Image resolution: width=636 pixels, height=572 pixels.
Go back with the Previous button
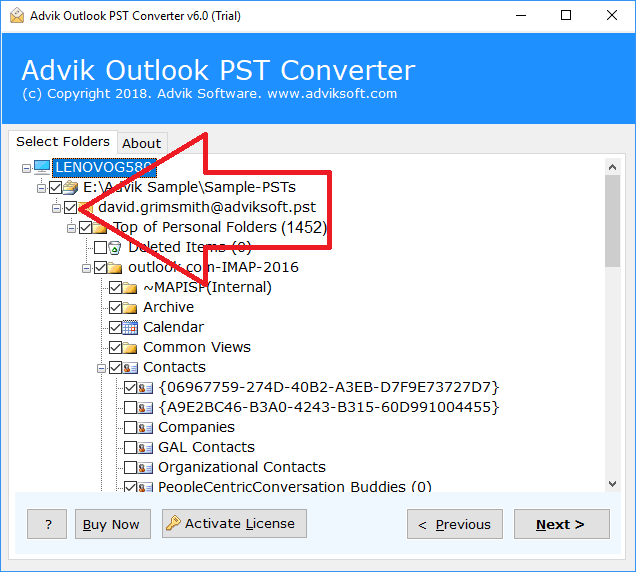pos(455,524)
